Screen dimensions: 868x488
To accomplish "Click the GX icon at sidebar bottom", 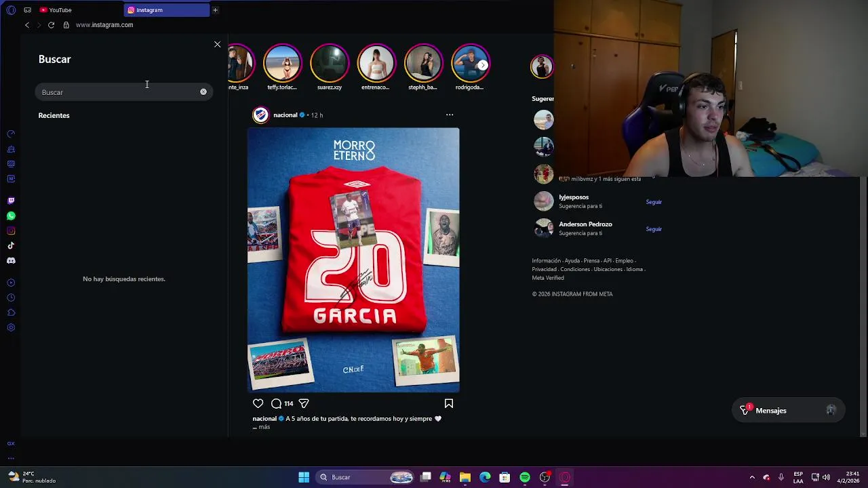I will [x=11, y=443].
